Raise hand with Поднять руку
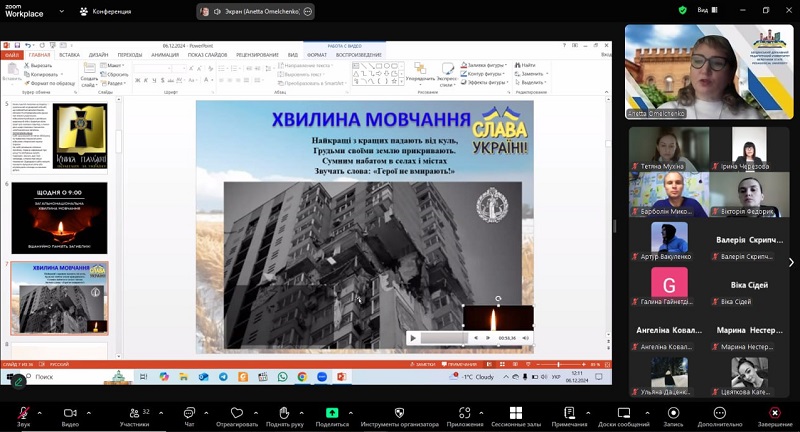The height and width of the screenshot is (432, 800). pos(285,416)
